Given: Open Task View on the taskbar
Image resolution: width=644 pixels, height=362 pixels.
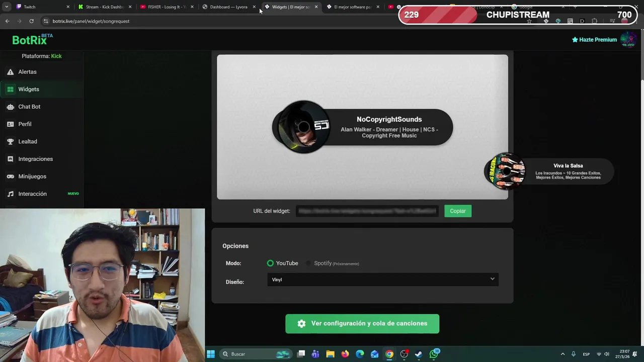Looking at the screenshot, I should click(x=301, y=354).
